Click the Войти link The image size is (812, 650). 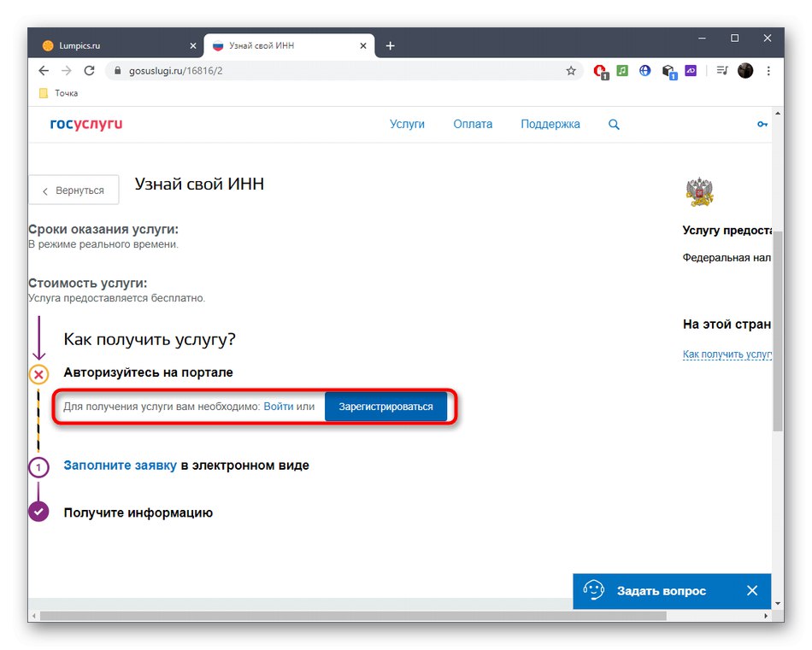[x=279, y=407]
